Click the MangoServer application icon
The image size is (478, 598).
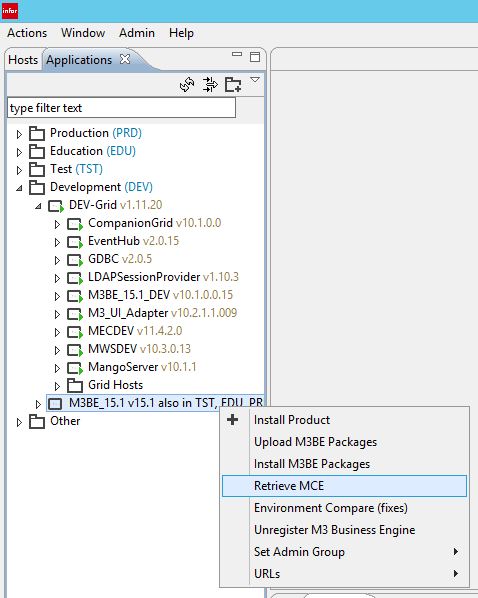point(75,368)
